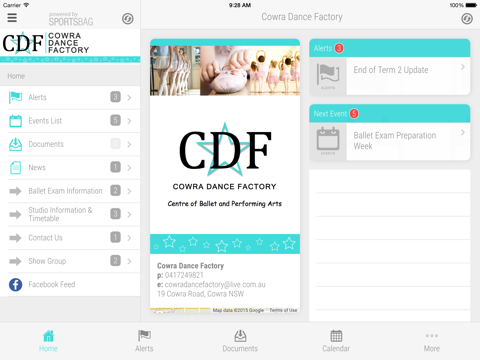The width and height of the screenshot is (480, 360).
Task: Open the hamburger menu icon
Action: tap(12, 18)
